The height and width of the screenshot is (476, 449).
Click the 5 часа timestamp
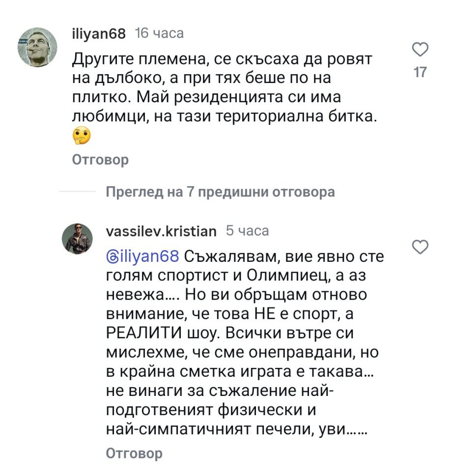coord(247,230)
